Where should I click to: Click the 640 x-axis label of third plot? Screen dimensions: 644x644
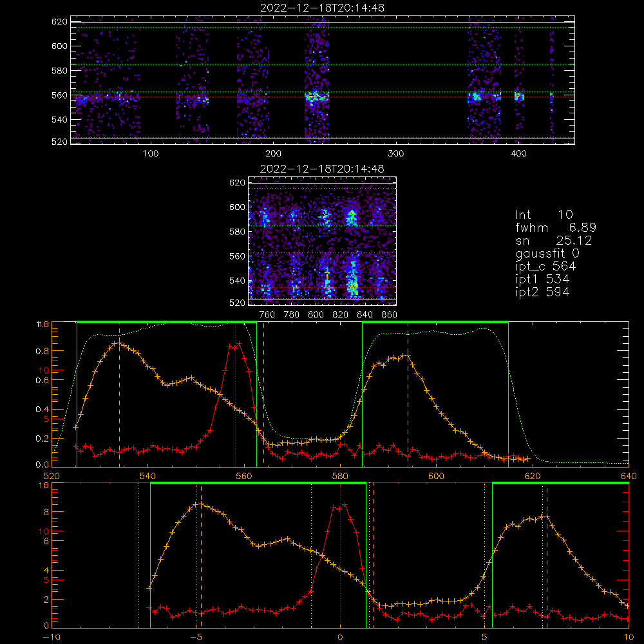pos(629,476)
